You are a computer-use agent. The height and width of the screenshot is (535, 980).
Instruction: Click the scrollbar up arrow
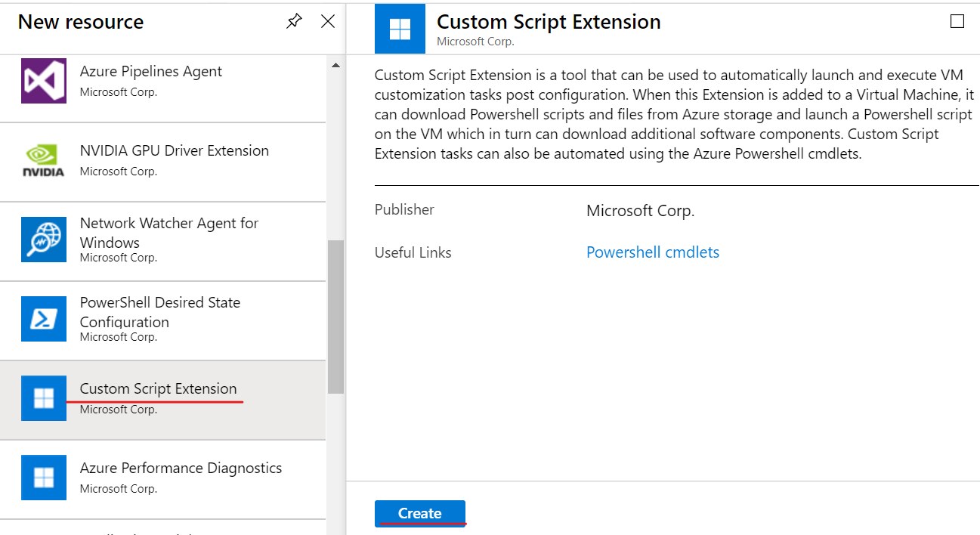pyautogui.click(x=335, y=66)
